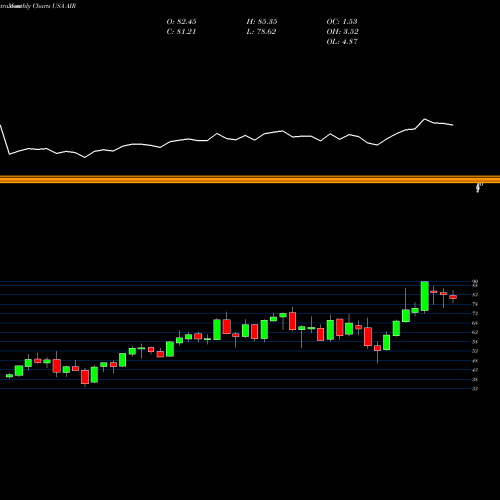Click the first small green candle at chart start
This screenshot has width=500, height=500.
[9, 376]
